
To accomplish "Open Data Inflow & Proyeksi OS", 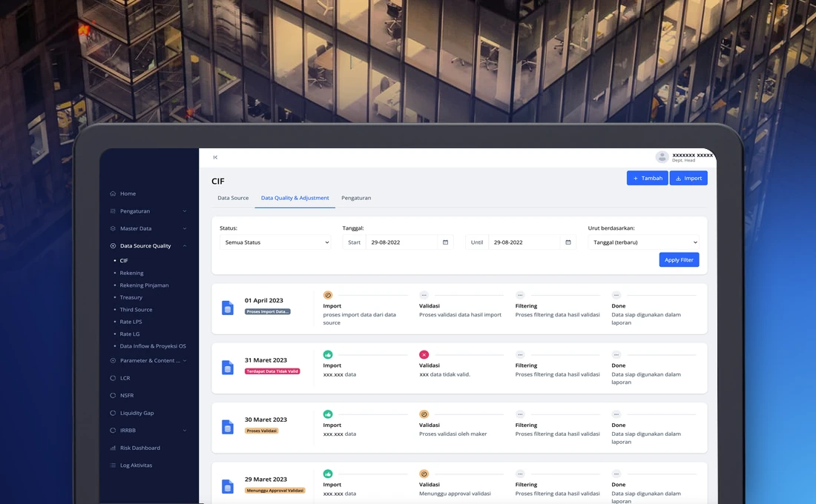I will (x=153, y=346).
